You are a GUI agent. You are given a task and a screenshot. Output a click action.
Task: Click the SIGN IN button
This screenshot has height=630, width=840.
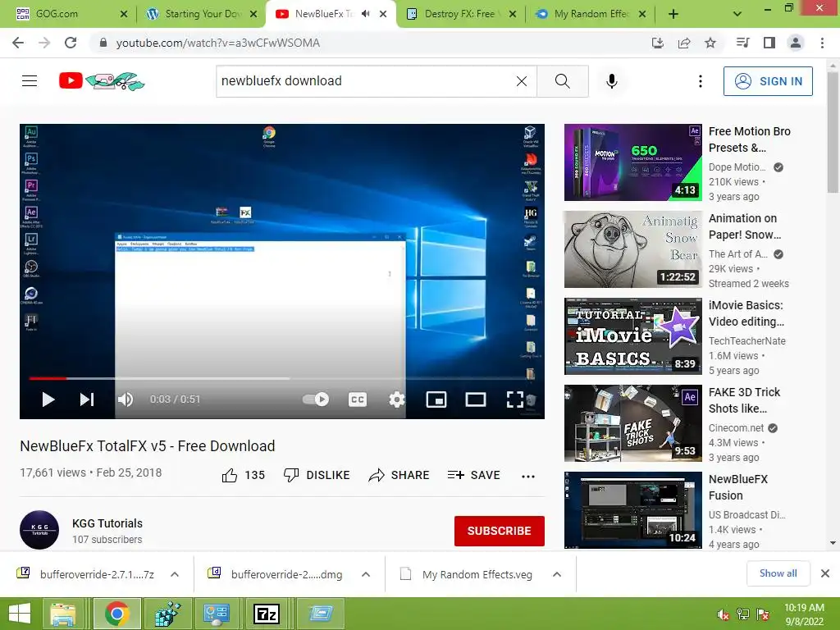(x=768, y=81)
